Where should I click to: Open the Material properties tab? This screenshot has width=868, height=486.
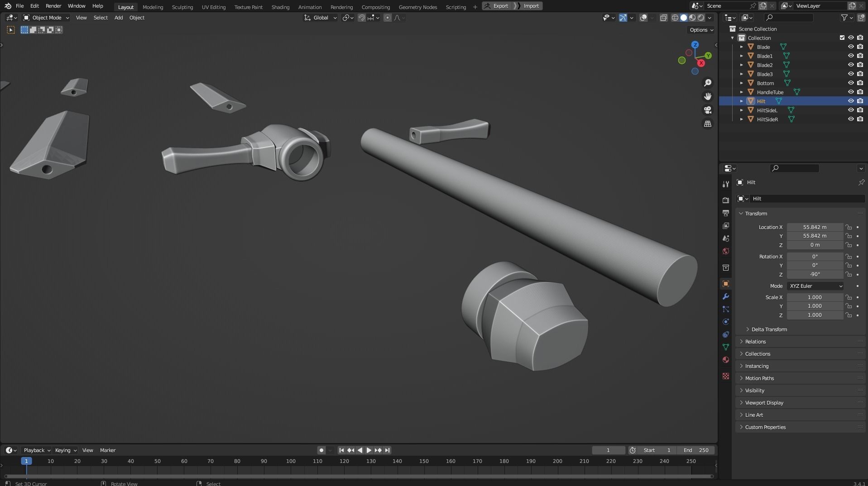726,360
